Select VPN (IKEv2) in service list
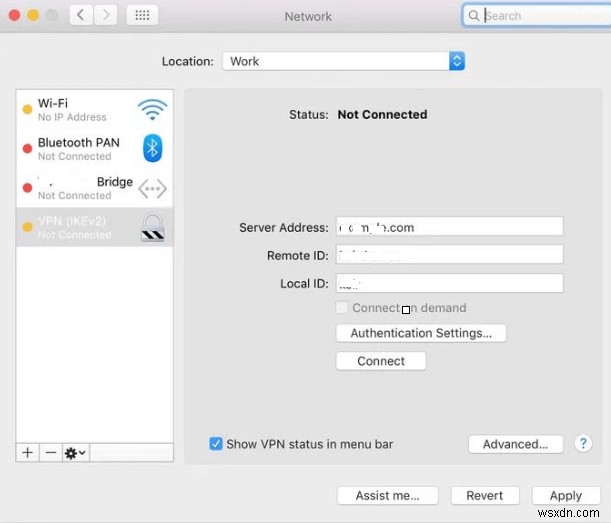 click(95, 227)
